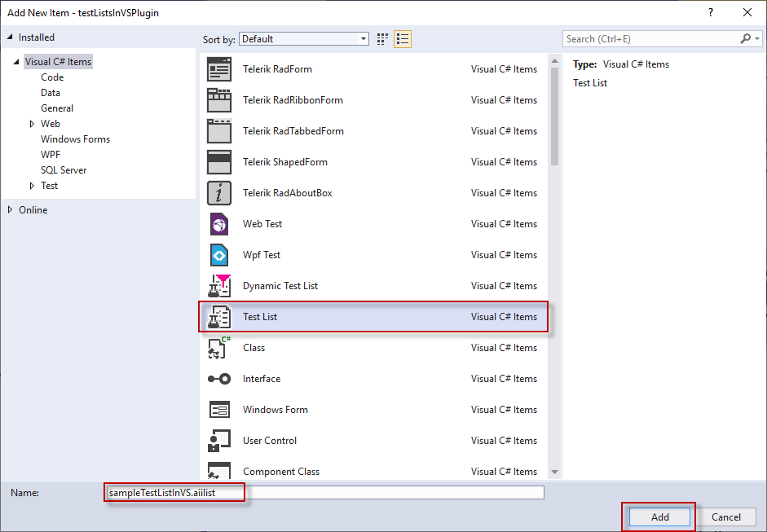Click the Telerik RadAboutBox info icon

(219, 193)
